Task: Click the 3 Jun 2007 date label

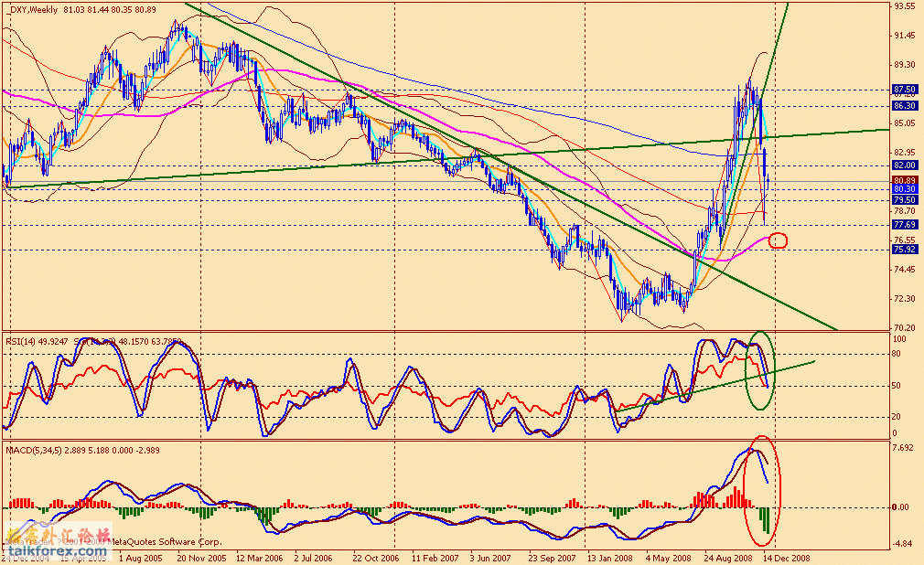Action: point(490,558)
